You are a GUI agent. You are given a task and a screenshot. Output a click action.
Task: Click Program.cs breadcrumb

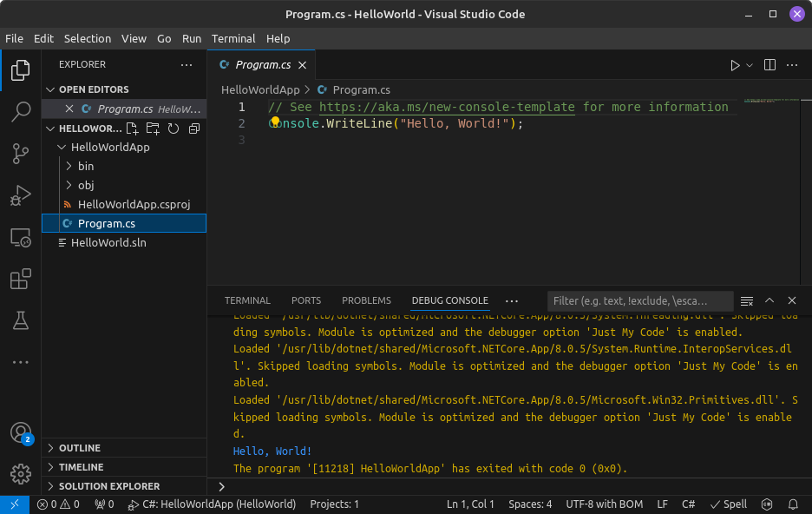(362, 90)
